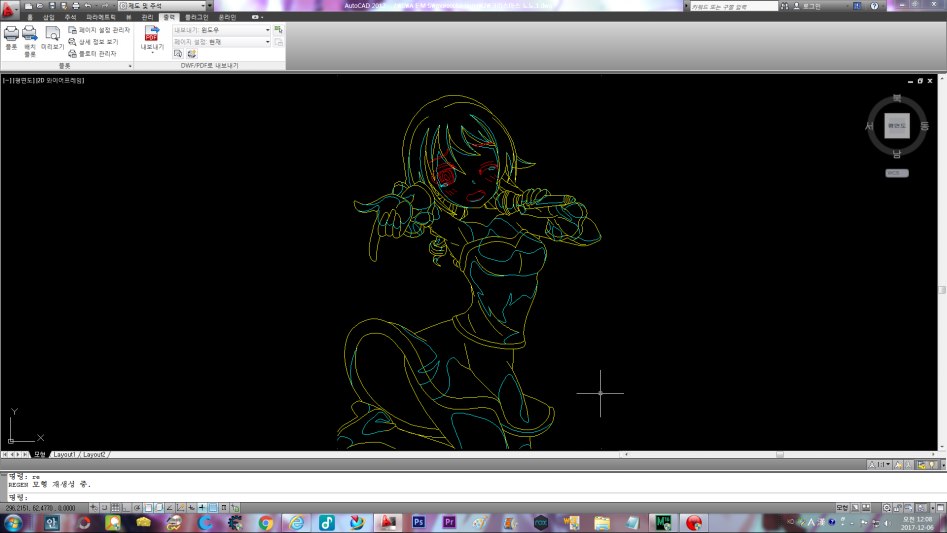Image resolution: width=947 pixels, height=533 pixels.
Task: Toggle Object Snap in the status bar
Action: click(x=148, y=508)
